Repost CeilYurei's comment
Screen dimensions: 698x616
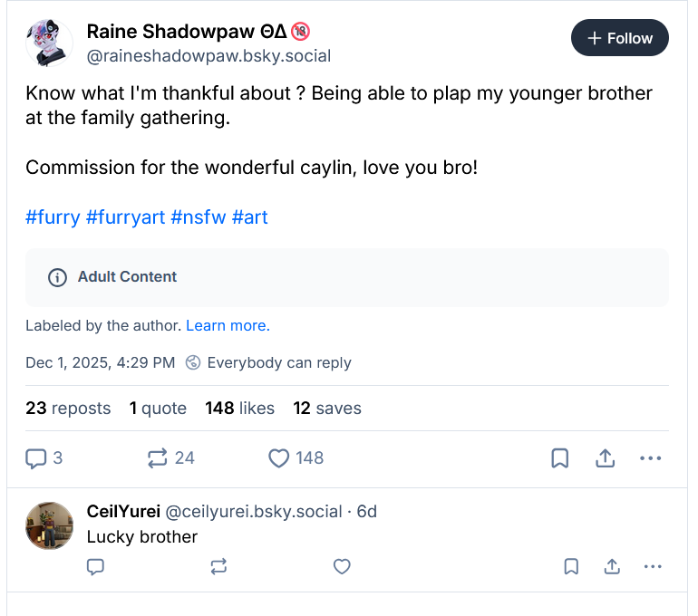coord(218,567)
